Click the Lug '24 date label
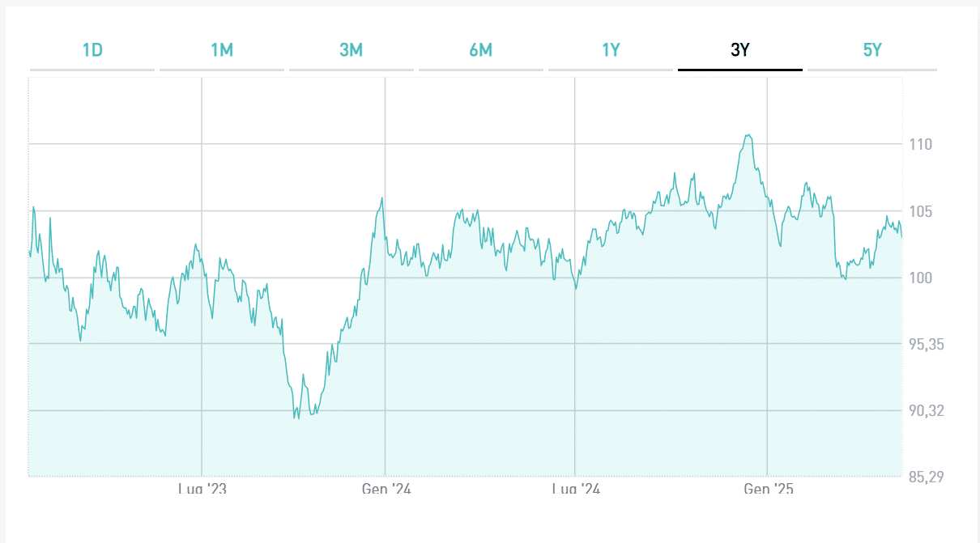This screenshot has width=980, height=543. click(x=576, y=488)
